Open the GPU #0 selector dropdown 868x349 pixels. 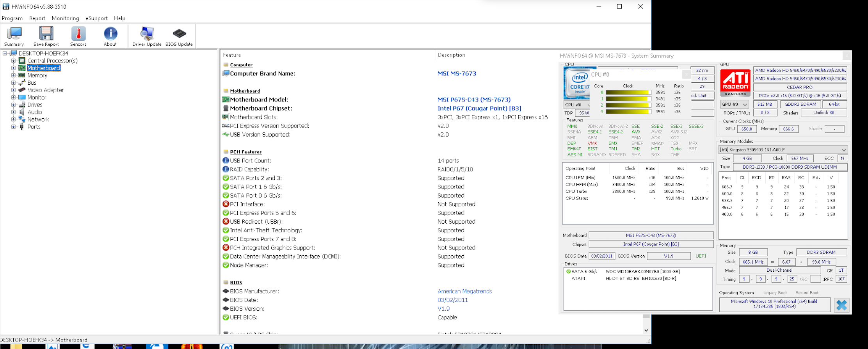[x=734, y=104]
